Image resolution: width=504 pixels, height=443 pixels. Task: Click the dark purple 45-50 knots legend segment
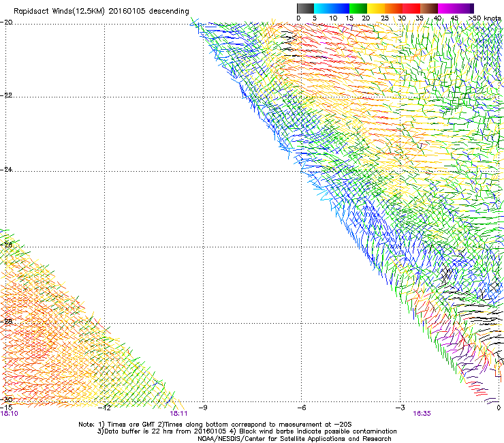tap(464, 8)
